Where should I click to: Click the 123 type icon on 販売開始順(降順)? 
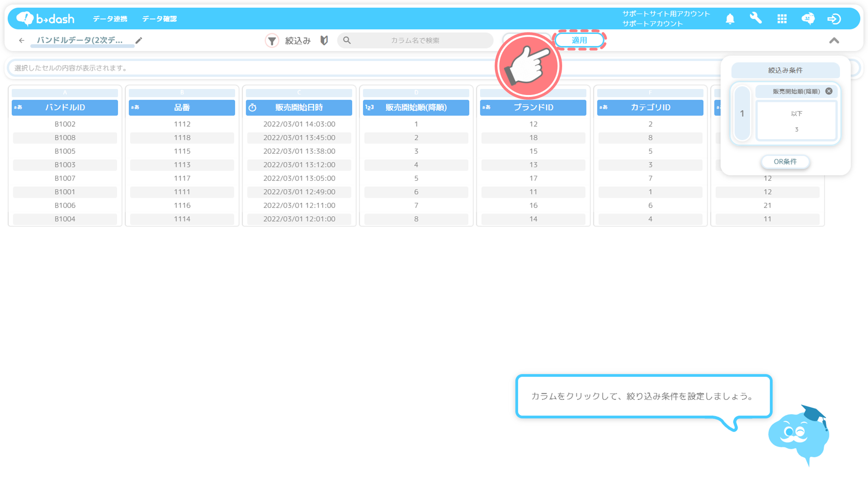click(x=369, y=107)
